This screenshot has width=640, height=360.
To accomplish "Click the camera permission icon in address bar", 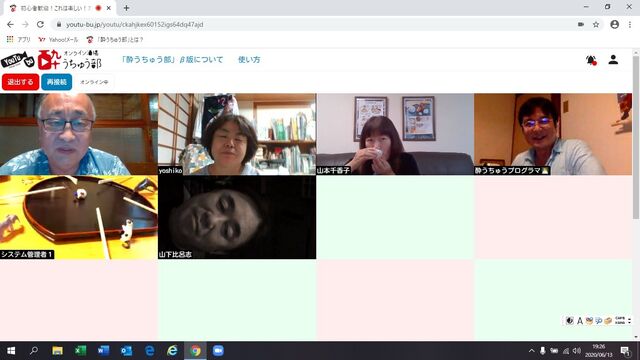I will tap(581, 24).
